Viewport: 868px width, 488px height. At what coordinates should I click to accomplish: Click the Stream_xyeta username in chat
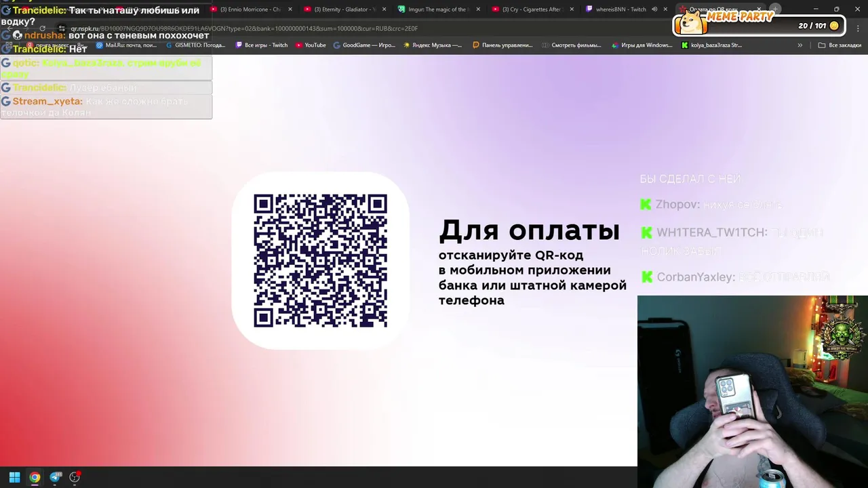coord(47,101)
